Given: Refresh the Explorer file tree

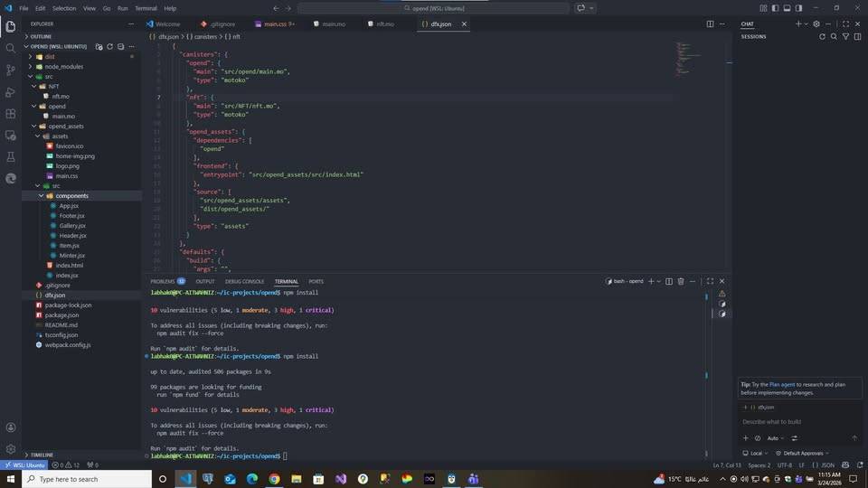Looking at the screenshot, I should pos(109,46).
